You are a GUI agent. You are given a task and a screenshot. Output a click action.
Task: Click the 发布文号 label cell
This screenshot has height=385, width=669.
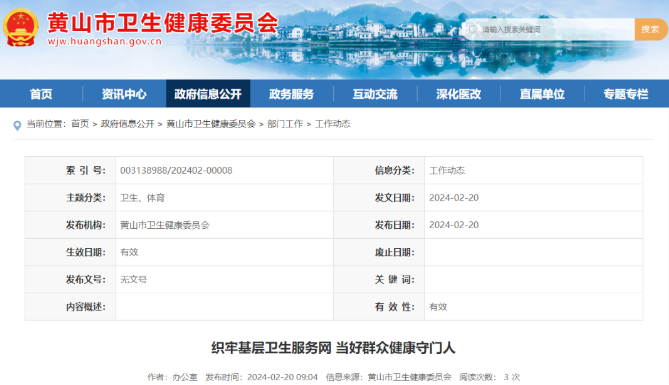point(70,280)
